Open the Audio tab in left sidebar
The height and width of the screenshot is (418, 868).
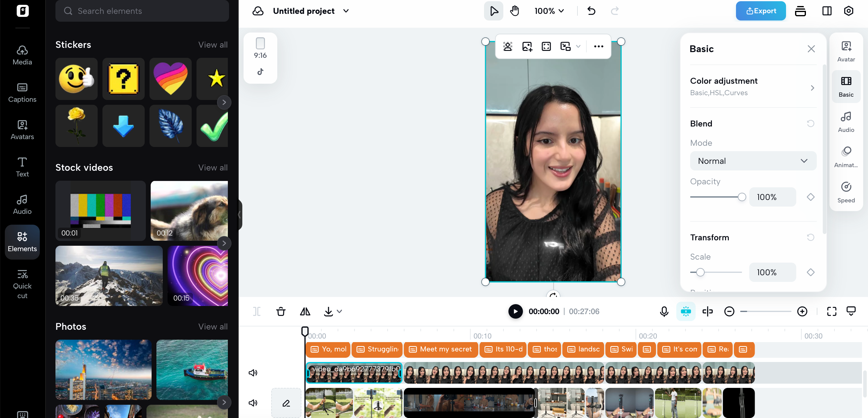[22, 204]
